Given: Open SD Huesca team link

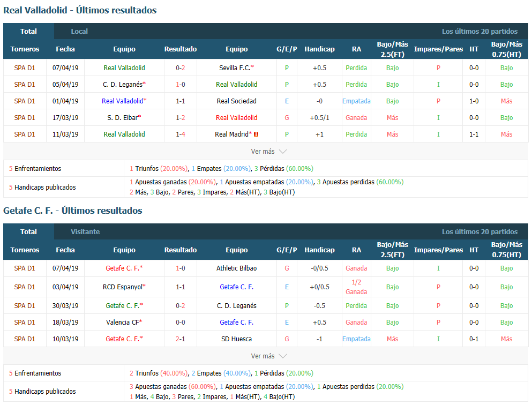Looking at the screenshot, I should (236, 339).
